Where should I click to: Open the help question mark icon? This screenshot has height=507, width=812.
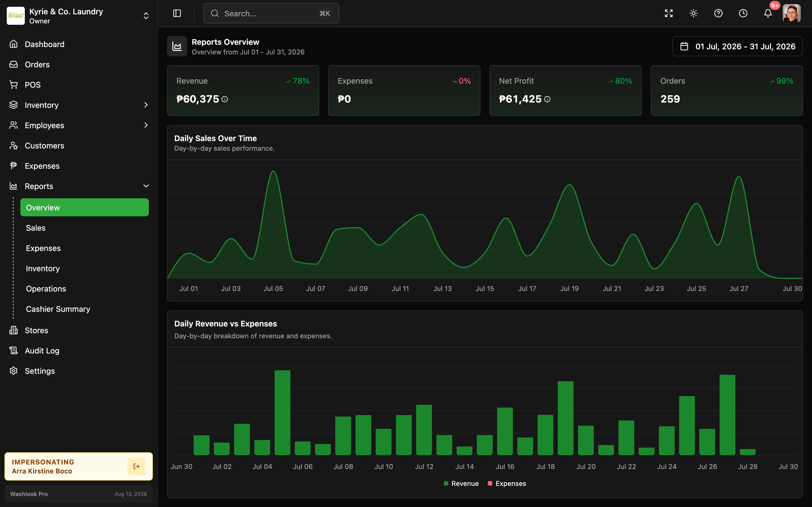718,14
